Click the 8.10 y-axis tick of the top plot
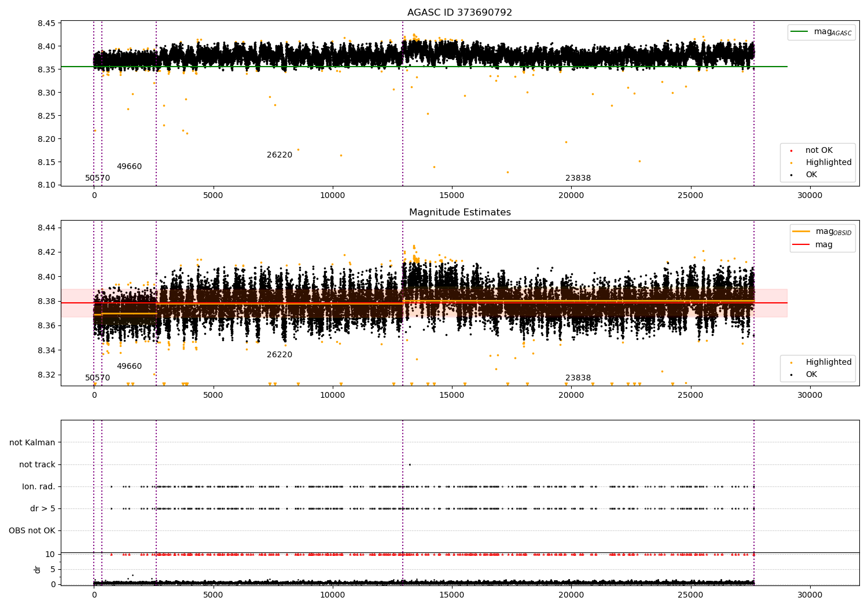Image resolution: width=868 pixels, height=608 pixels. [x=46, y=185]
